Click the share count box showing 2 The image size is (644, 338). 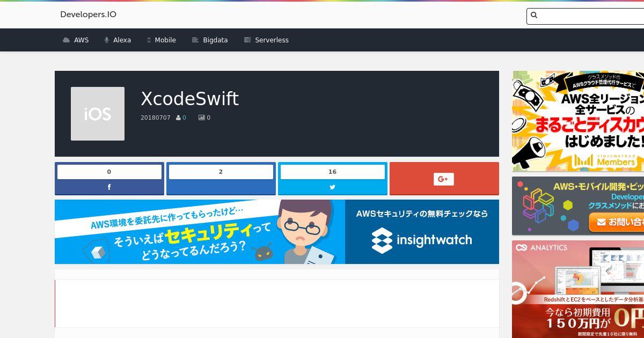click(221, 172)
